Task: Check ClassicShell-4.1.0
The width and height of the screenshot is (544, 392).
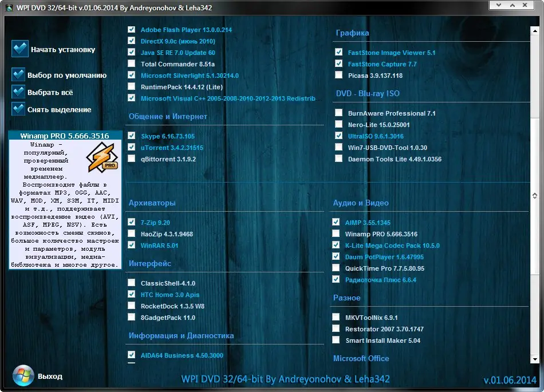Action: (132, 283)
